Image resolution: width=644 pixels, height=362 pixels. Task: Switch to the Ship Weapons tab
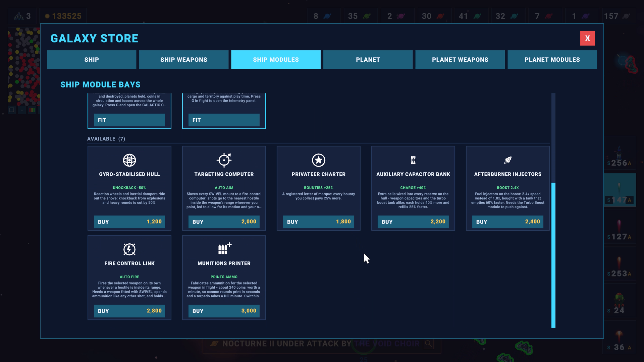coord(184,60)
